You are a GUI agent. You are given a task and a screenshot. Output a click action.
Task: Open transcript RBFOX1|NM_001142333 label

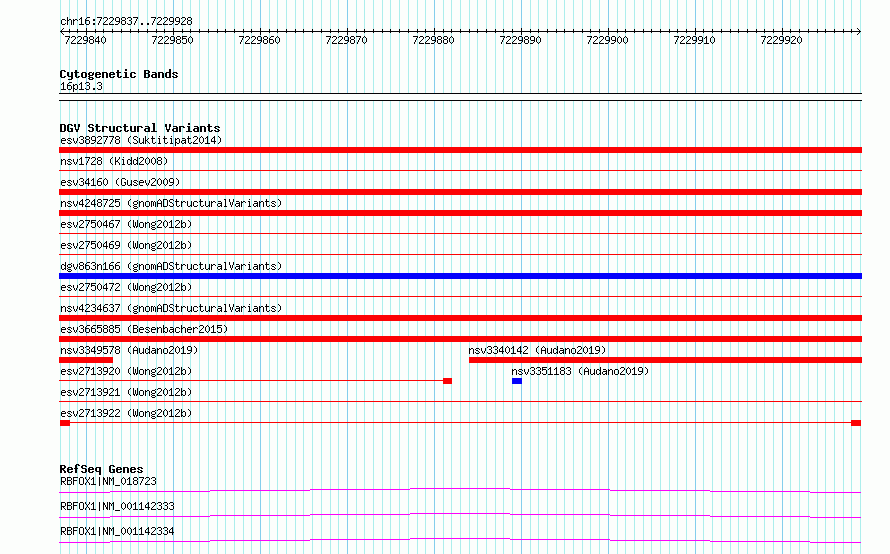(117, 506)
